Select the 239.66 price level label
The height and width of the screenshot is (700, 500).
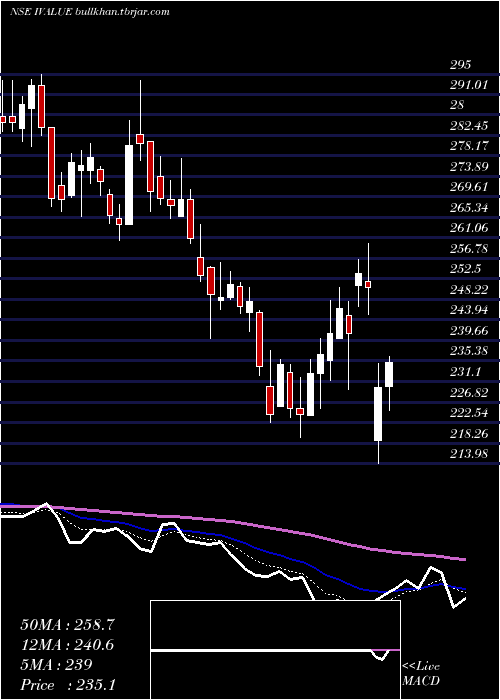pos(469,330)
